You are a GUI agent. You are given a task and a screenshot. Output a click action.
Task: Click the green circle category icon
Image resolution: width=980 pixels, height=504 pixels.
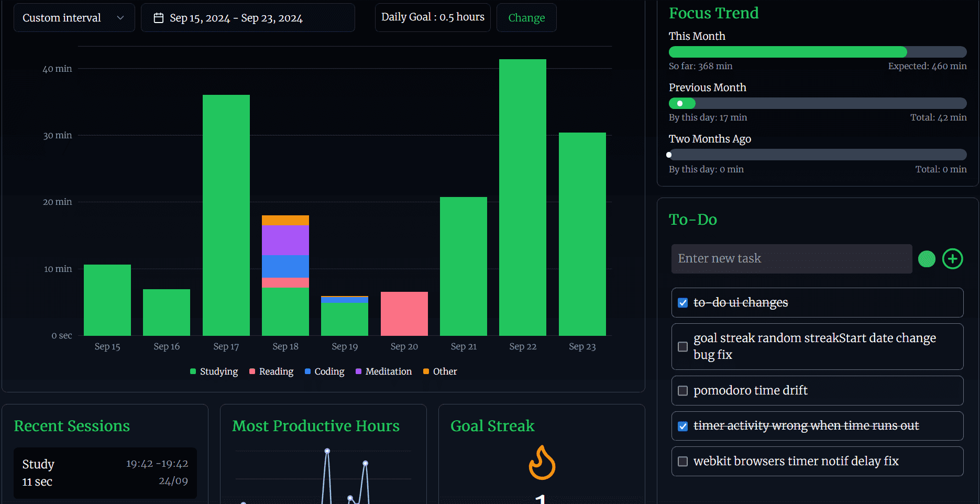pyautogui.click(x=927, y=259)
